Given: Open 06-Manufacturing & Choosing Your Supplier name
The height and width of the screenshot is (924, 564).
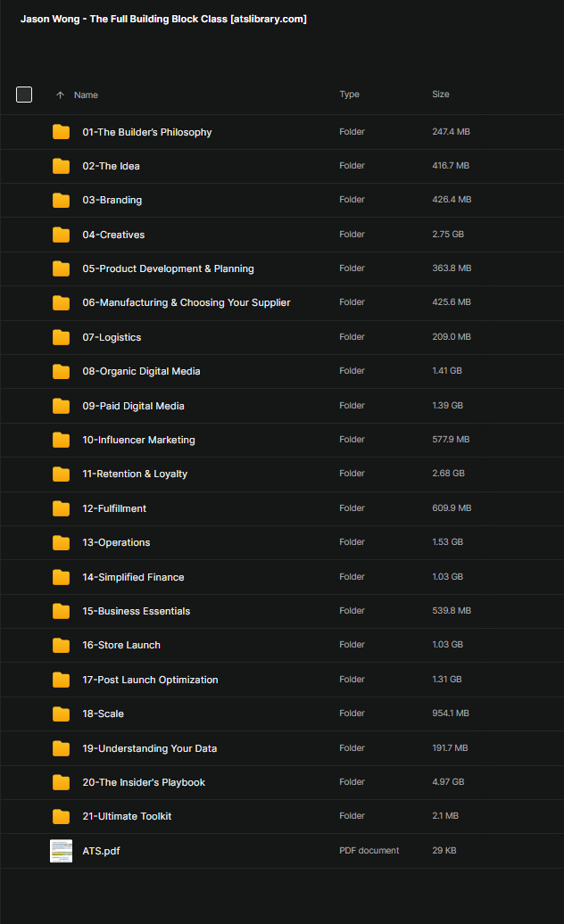Looking at the screenshot, I should tap(187, 303).
